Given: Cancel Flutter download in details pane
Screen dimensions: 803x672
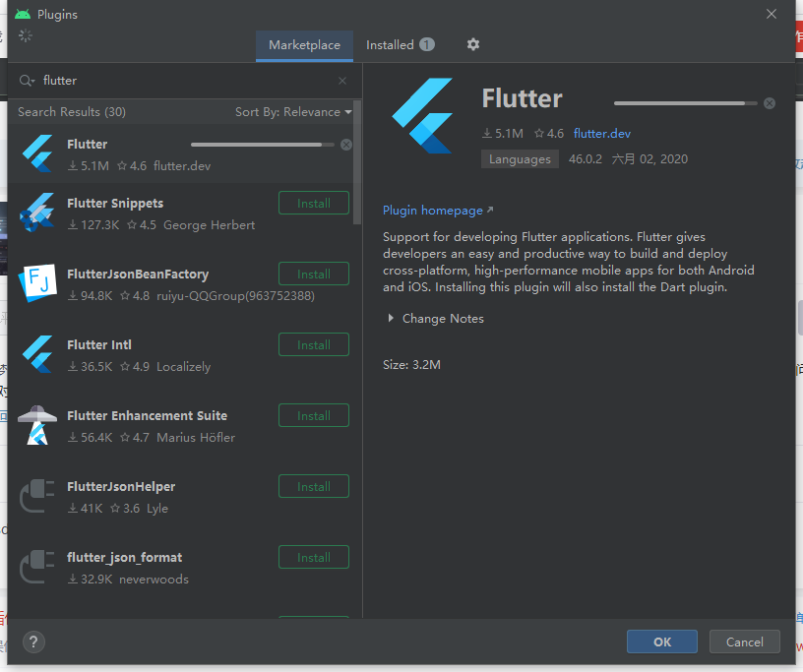Looking at the screenshot, I should tap(770, 103).
